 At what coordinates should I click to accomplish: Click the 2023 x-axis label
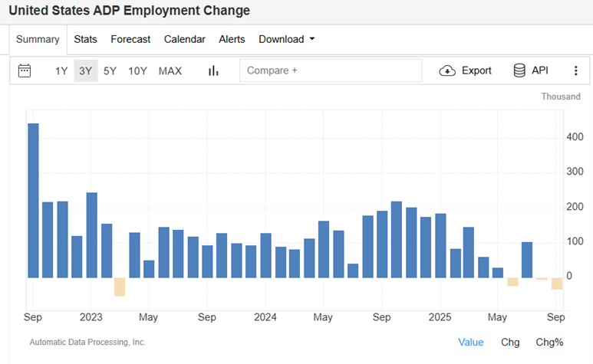pyautogui.click(x=91, y=317)
